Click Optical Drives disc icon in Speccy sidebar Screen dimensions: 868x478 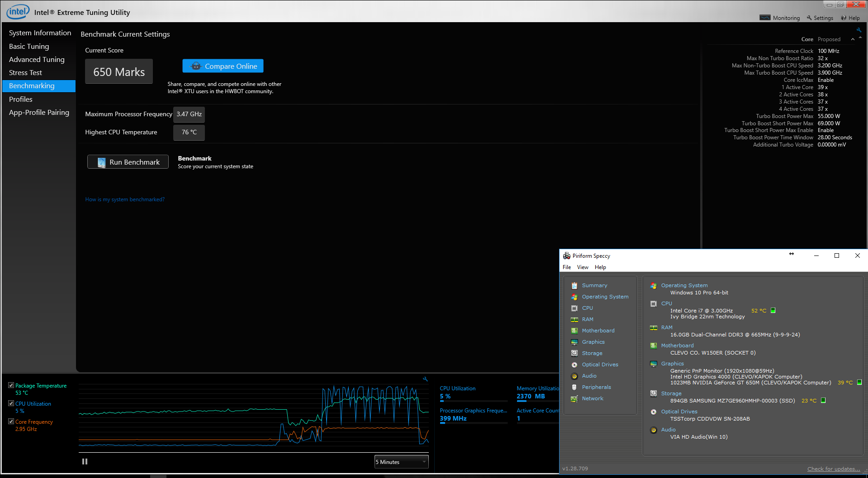pyautogui.click(x=574, y=364)
